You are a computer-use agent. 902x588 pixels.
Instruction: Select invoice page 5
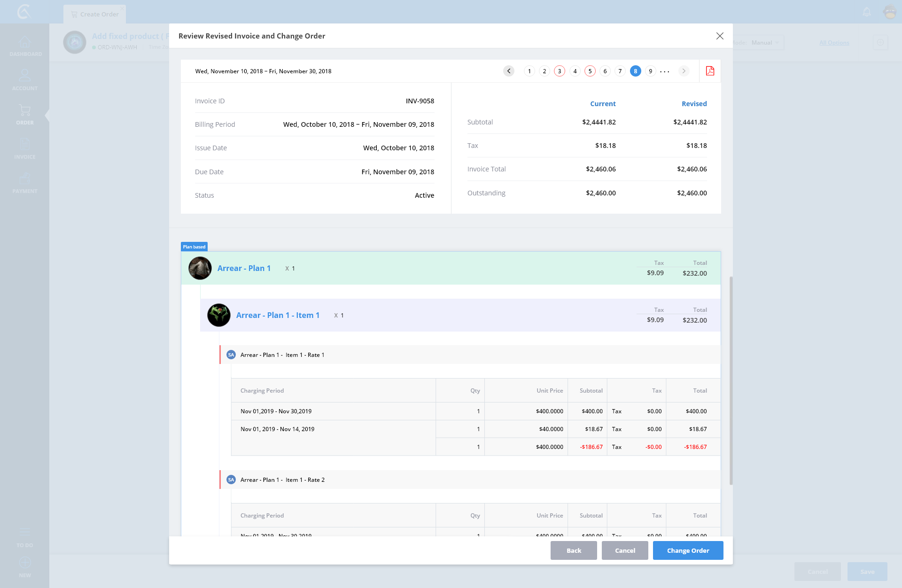[590, 71]
